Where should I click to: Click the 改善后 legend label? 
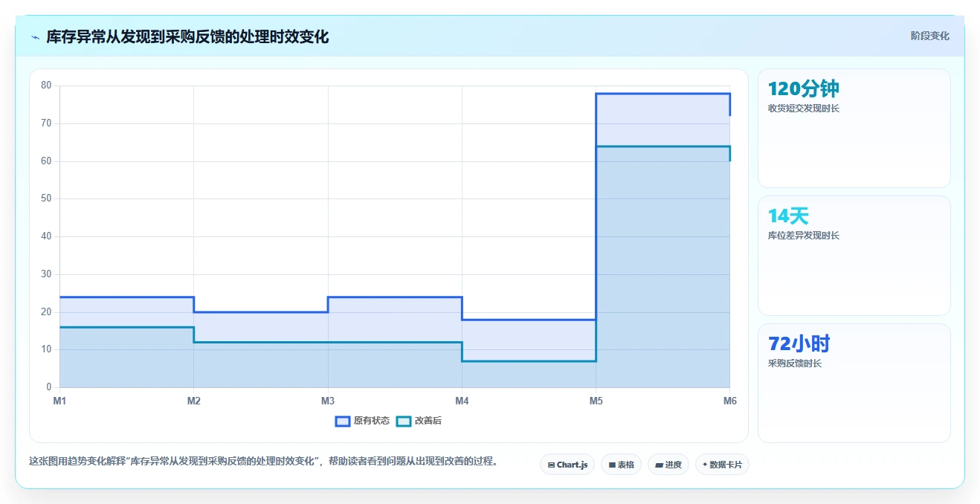click(428, 421)
